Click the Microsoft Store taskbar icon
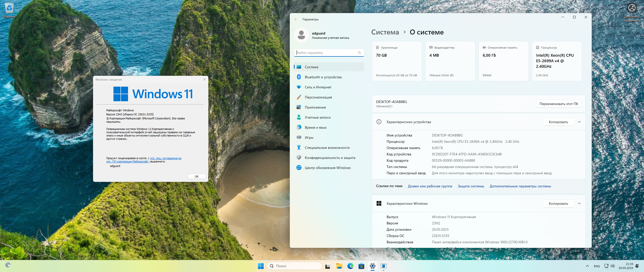The height and width of the screenshot is (272, 644). click(x=361, y=266)
